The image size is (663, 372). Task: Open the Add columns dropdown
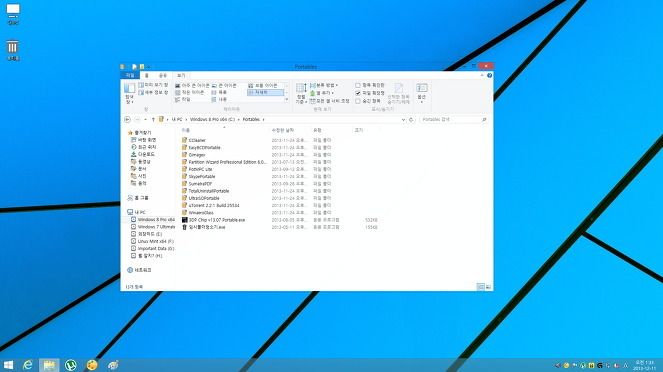(x=322, y=93)
